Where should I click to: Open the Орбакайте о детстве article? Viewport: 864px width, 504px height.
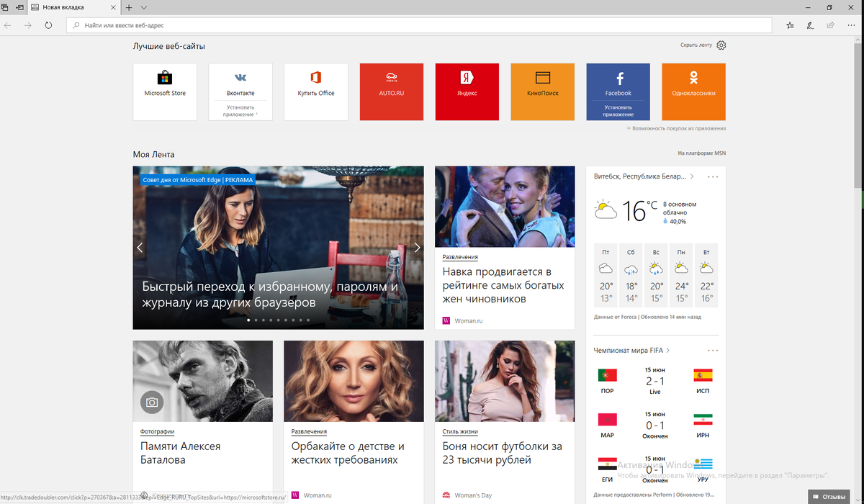click(354, 421)
